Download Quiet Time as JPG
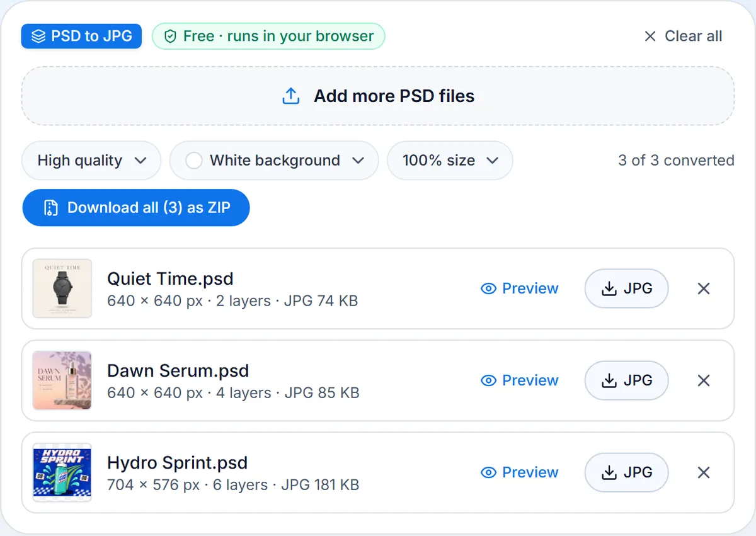Image resolution: width=756 pixels, height=536 pixels. tap(627, 288)
